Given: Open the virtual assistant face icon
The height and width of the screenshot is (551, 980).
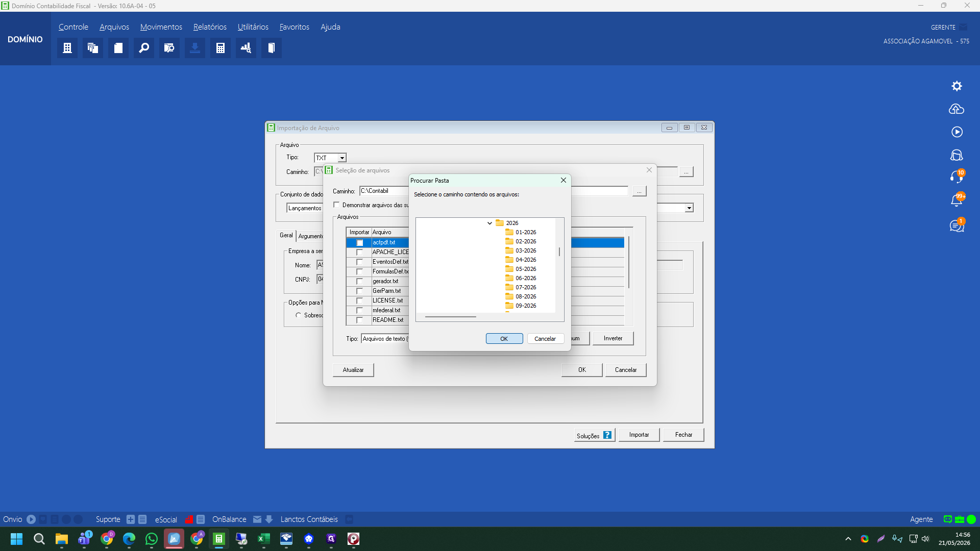Looking at the screenshot, I should pos(957,155).
